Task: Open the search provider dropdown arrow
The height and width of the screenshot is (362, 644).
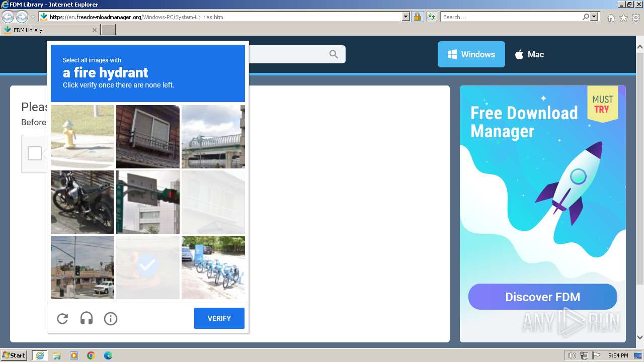Action: point(594,17)
